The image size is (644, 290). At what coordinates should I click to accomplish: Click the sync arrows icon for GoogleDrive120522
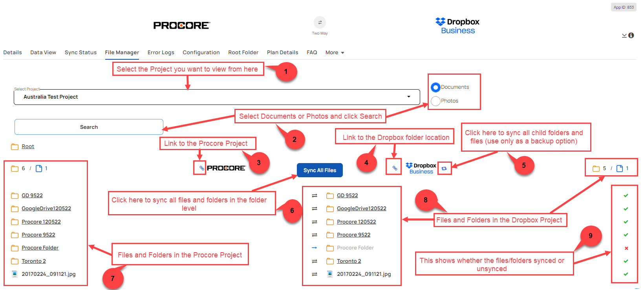pyautogui.click(x=315, y=209)
